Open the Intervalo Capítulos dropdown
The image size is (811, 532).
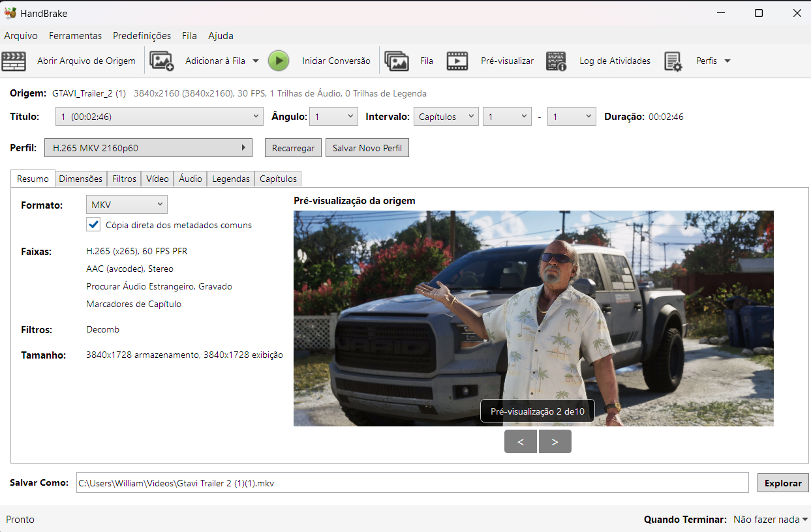tap(446, 117)
